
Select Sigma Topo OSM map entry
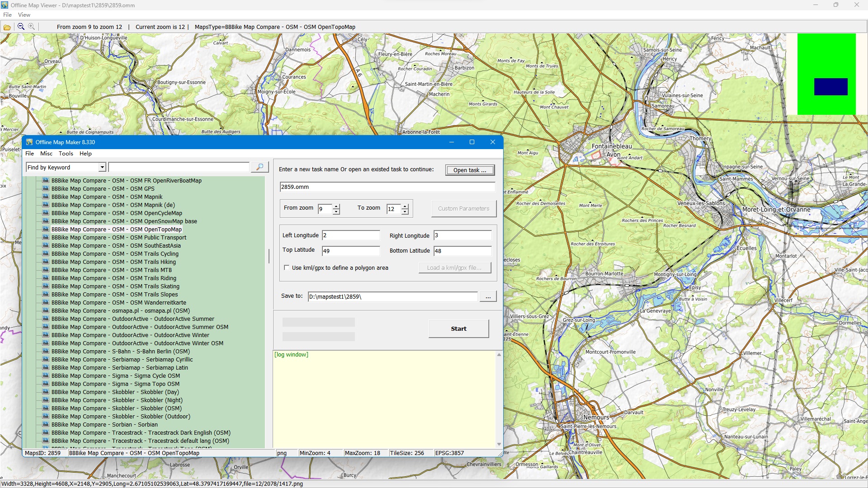pos(115,384)
